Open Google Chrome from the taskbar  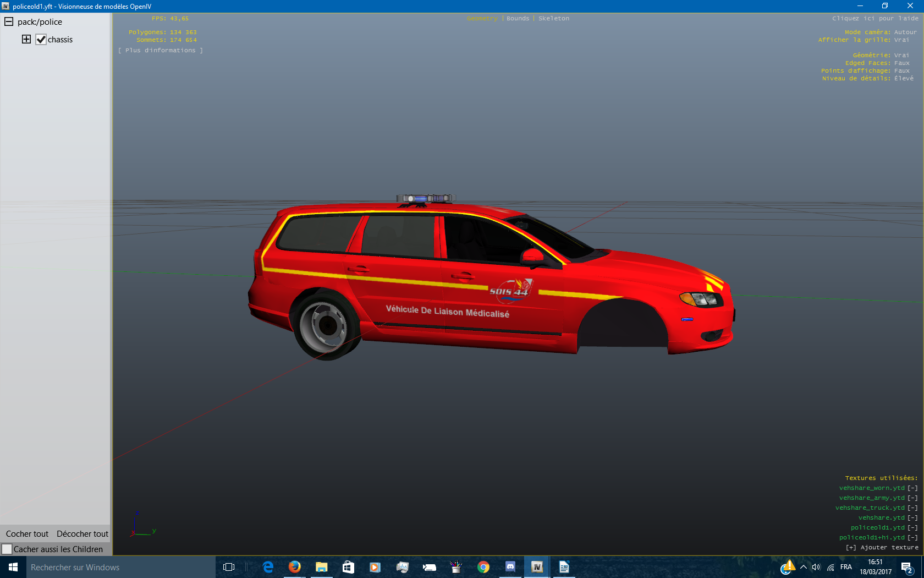483,567
